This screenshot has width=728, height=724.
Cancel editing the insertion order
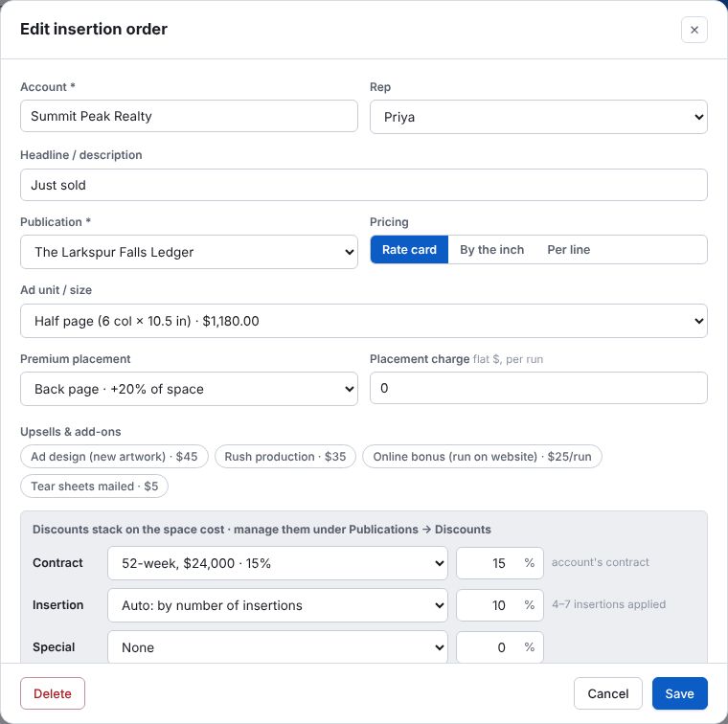coord(607,693)
